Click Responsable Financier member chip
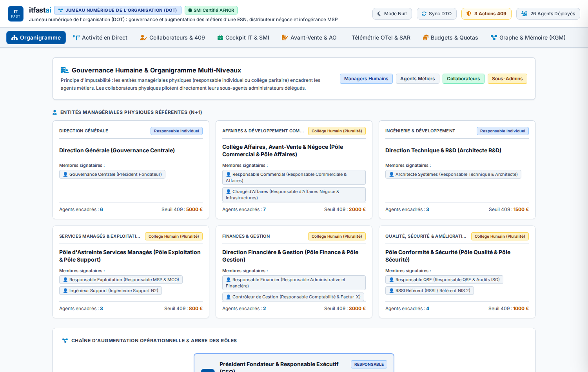 [x=294, y=283]
